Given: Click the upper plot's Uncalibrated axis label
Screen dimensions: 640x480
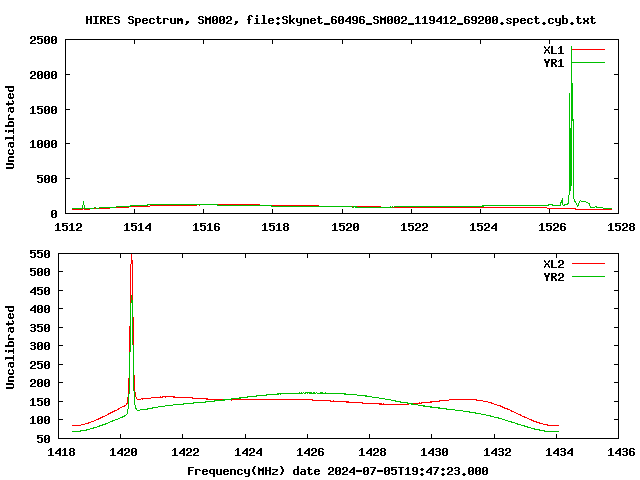Looking at the screenshot, I should click(x=10, y=127).
